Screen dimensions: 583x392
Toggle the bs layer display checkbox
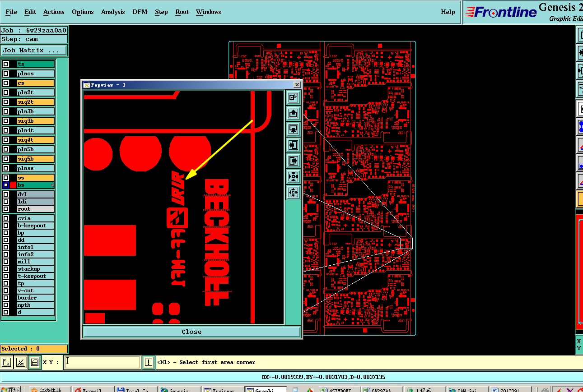pyautogui.click(x=6, y=185)
